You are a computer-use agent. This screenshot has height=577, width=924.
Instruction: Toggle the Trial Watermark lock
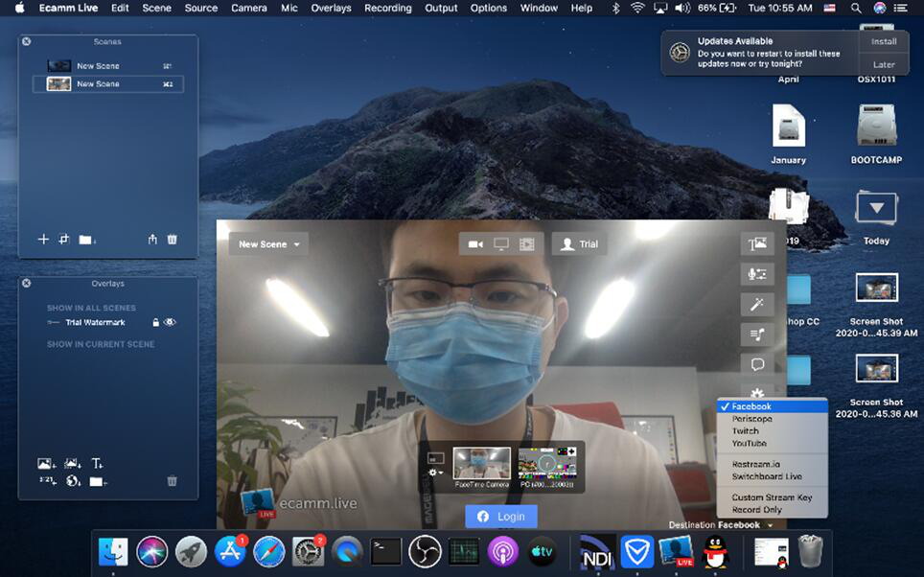(x=155, y=323)
